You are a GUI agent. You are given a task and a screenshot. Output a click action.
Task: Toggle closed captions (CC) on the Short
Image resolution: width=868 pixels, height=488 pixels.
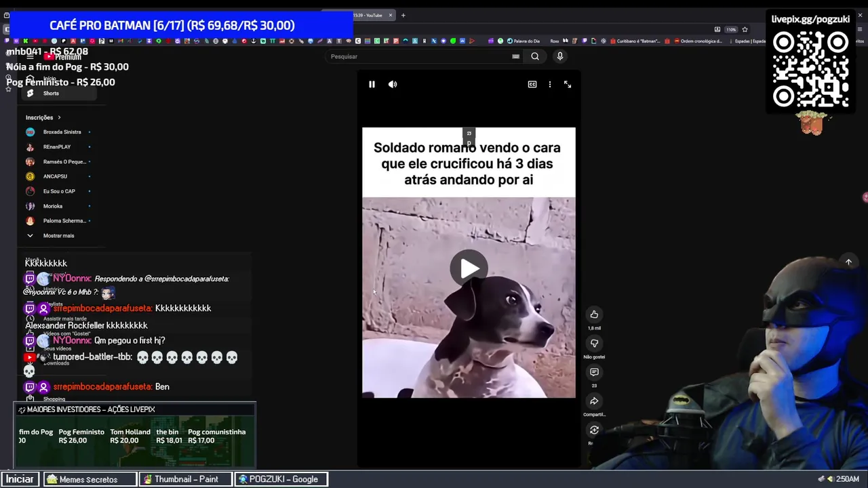click(532, 84)
